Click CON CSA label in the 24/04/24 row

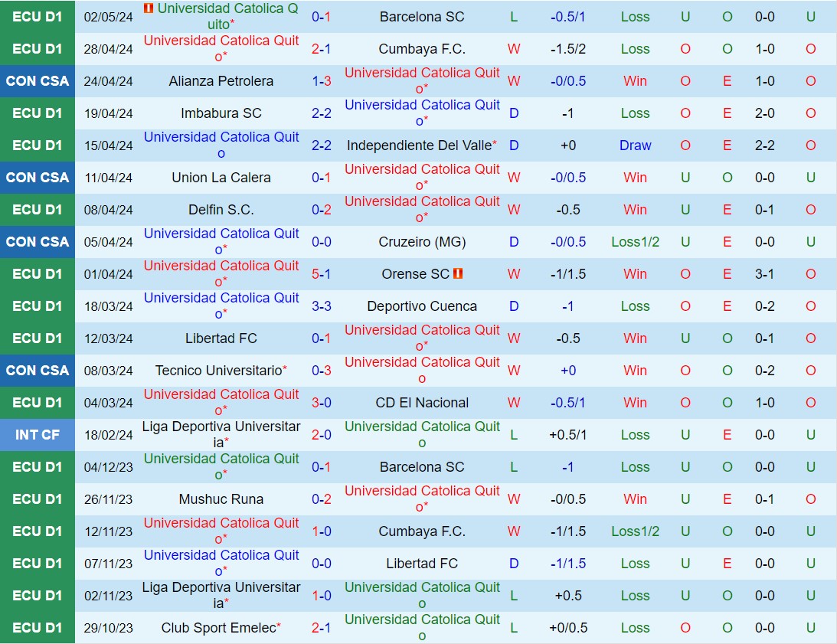(x=38, y=80)
